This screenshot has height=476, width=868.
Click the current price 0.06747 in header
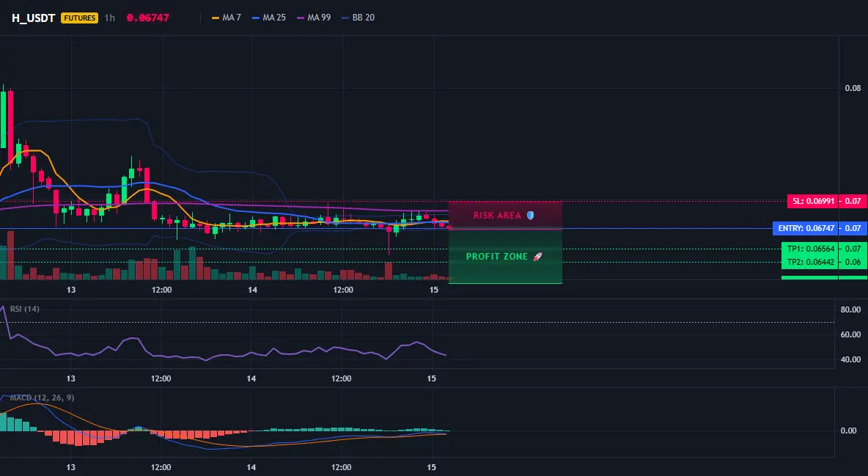tap(148, 18)
